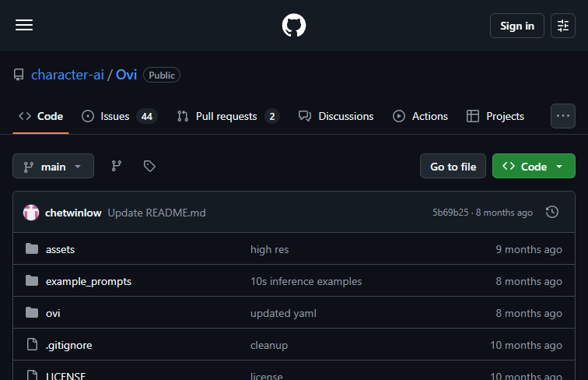
Task: Click the '8 months ago' timestamp for ovi
Action: tap(529, 313)
